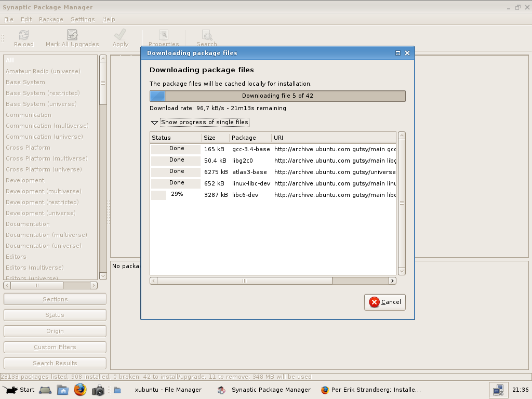Viewport: 532px width, 399px height.
Task: Launch the screenshot camera tool
Action: click(x=98, y=390)
